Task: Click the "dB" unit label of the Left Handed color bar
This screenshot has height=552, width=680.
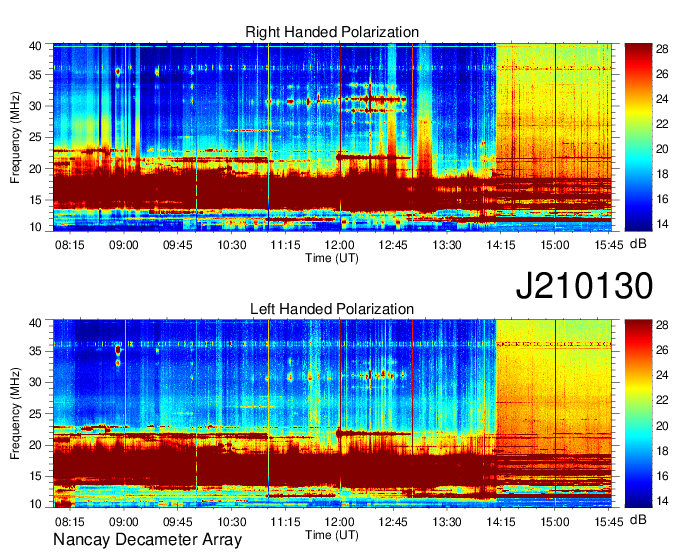Action: point(638,519)
